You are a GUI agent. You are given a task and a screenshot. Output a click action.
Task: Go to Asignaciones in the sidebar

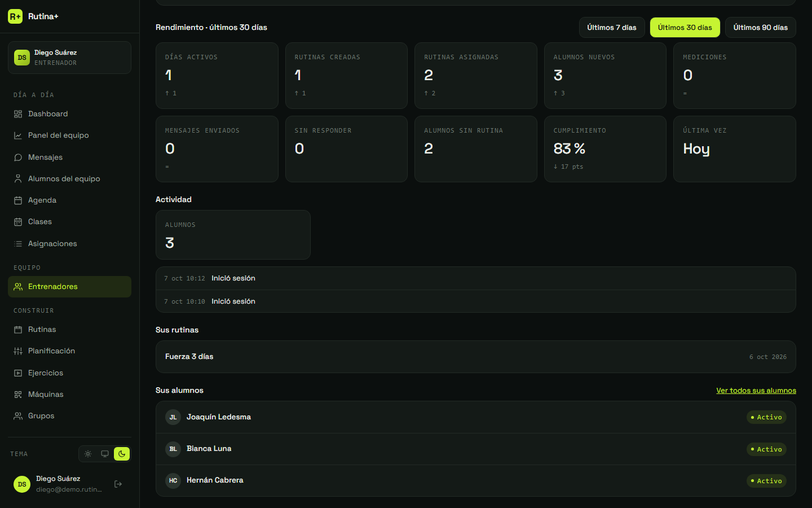[69, 244]
